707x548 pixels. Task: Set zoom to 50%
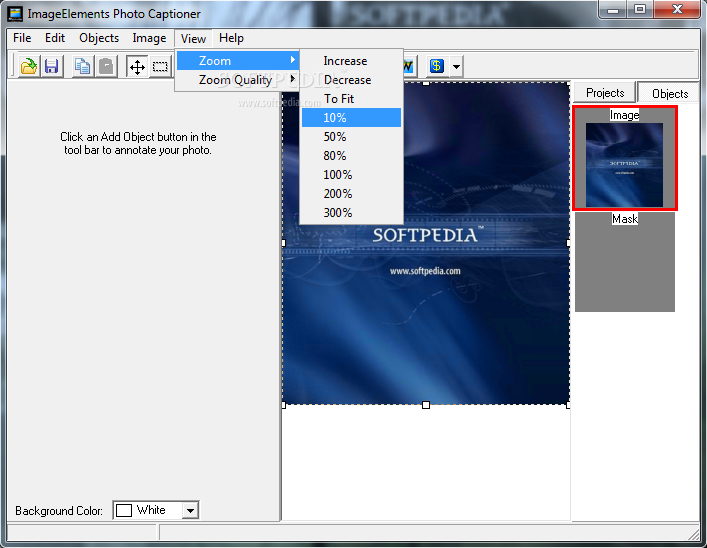[351, 137]
